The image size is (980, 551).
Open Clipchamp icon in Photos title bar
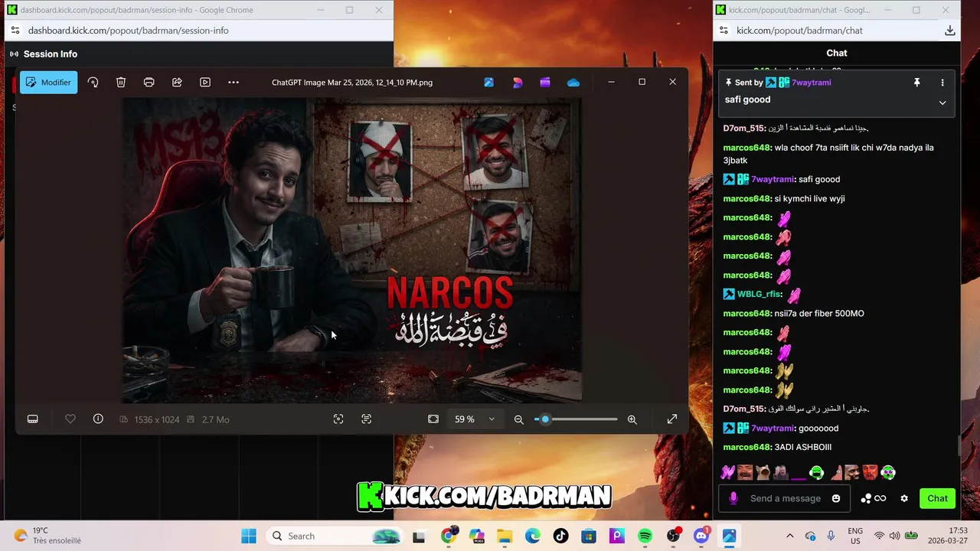tap(545, 83)
